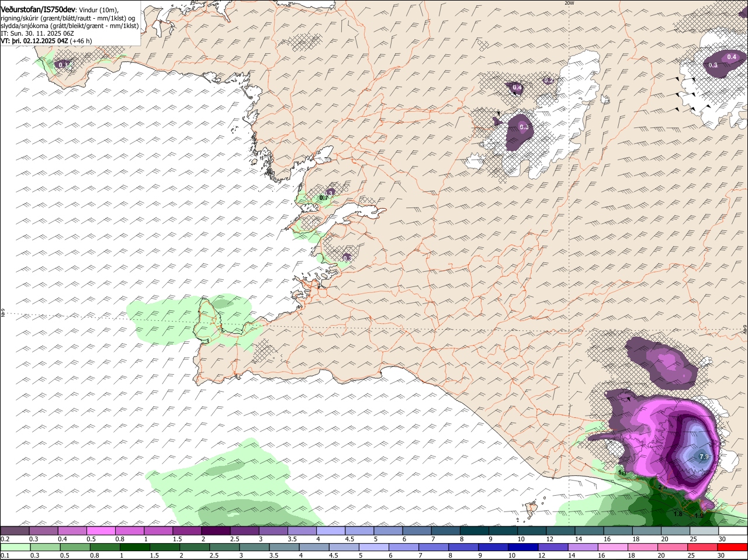Select the dark teal snow swatch at value 8
The width and height of the screenshot is (748, 560).
[x=474, y=530]
